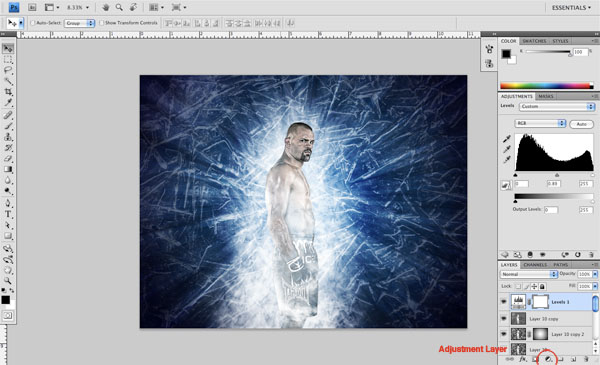Open the Essentials workspace switcher
This screenshot has width=600, height=365.
(571, 8)
